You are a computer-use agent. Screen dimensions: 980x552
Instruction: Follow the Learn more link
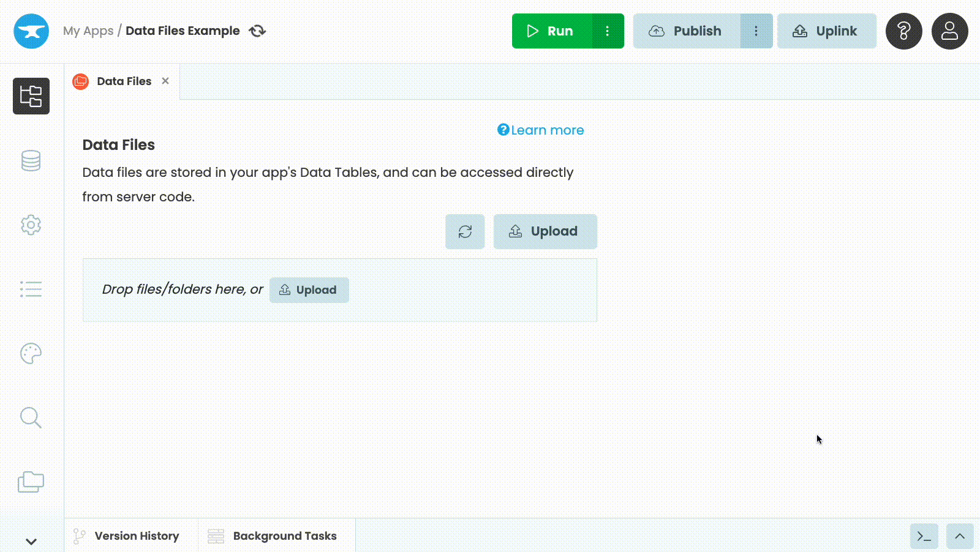541,130
